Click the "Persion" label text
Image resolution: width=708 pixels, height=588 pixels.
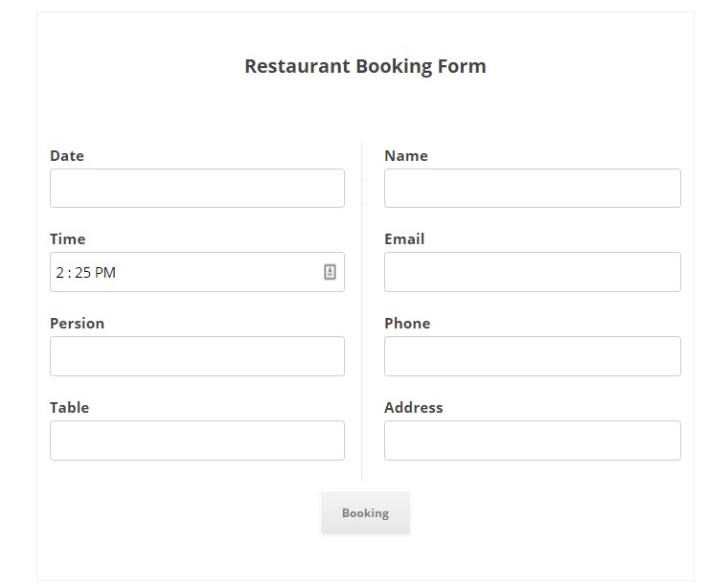point(78,324)
